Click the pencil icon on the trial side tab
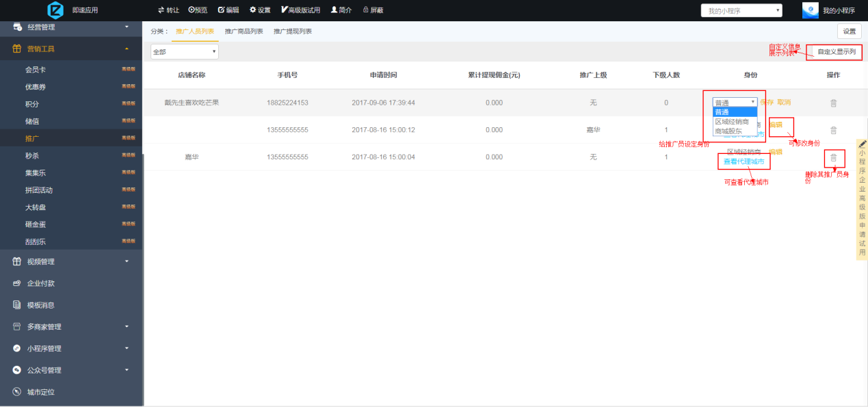This screenshot has height=407, width=868. tap(863, 144)
